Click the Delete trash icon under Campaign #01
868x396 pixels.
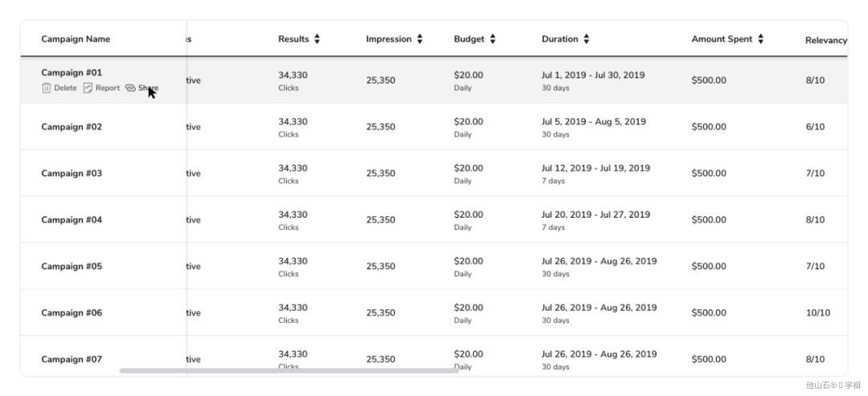[47, 88]
